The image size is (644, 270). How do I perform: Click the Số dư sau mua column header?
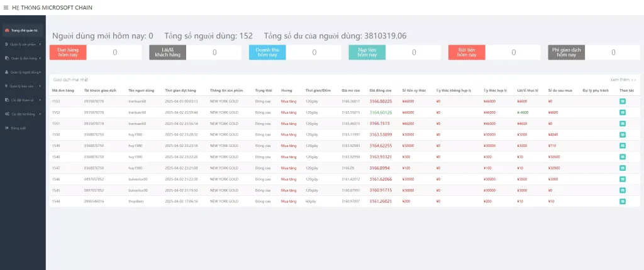tap(559, 90)
